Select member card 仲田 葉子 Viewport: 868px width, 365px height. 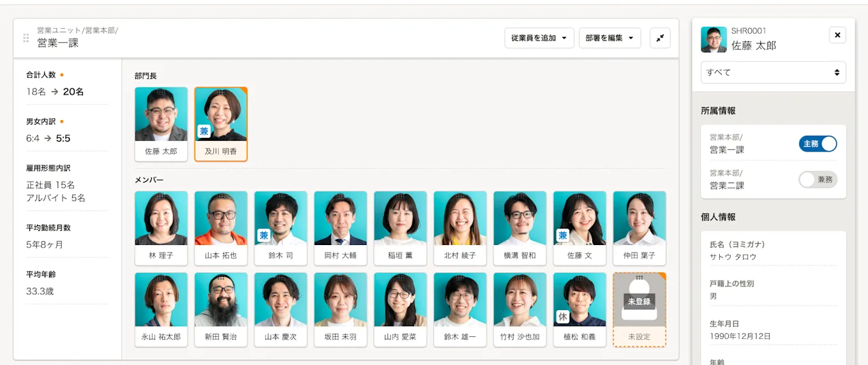(640, 228)
